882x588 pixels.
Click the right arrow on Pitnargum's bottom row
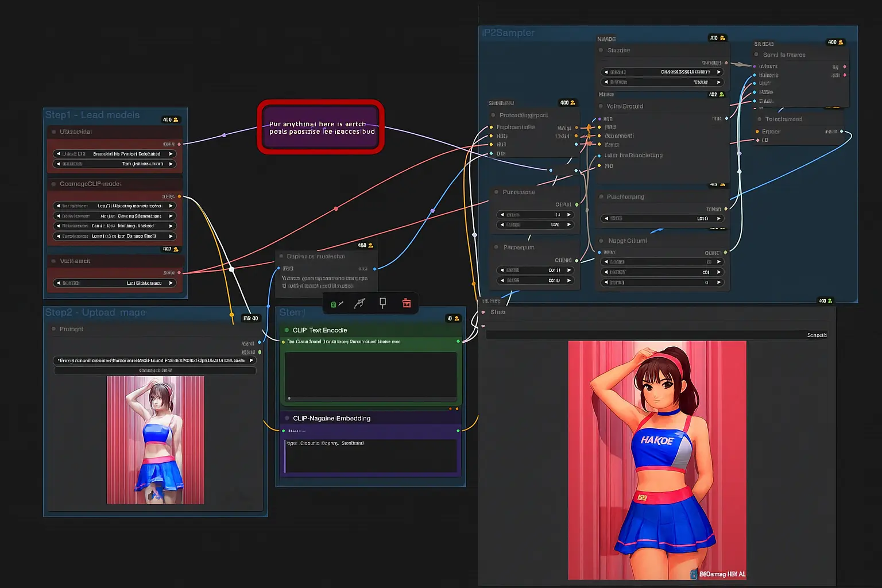[569, 280]
